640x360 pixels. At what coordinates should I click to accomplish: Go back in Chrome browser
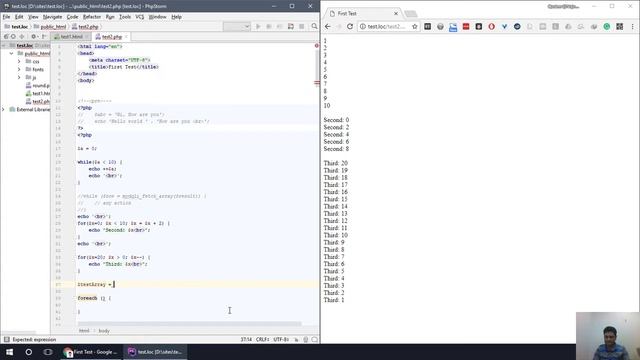[328, 27]
